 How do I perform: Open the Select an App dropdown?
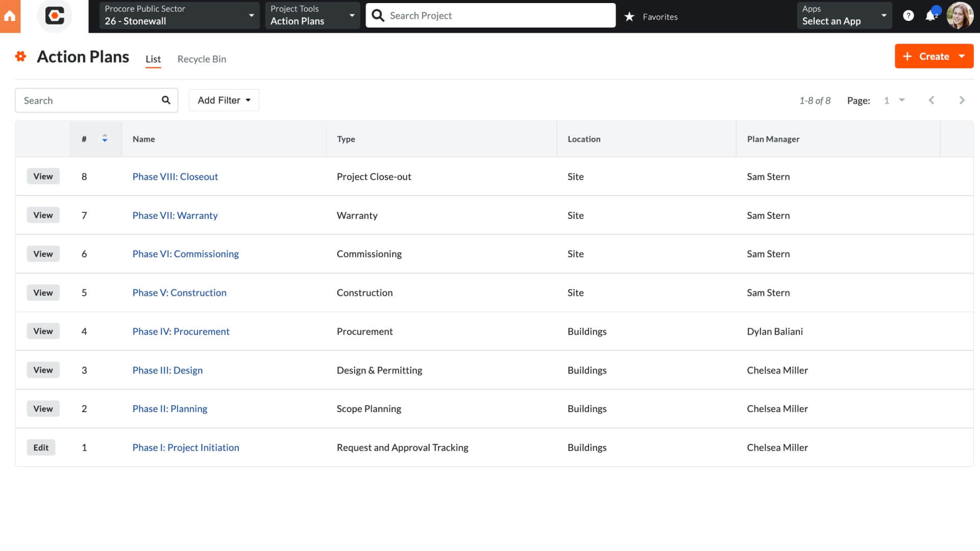(844, 15)
